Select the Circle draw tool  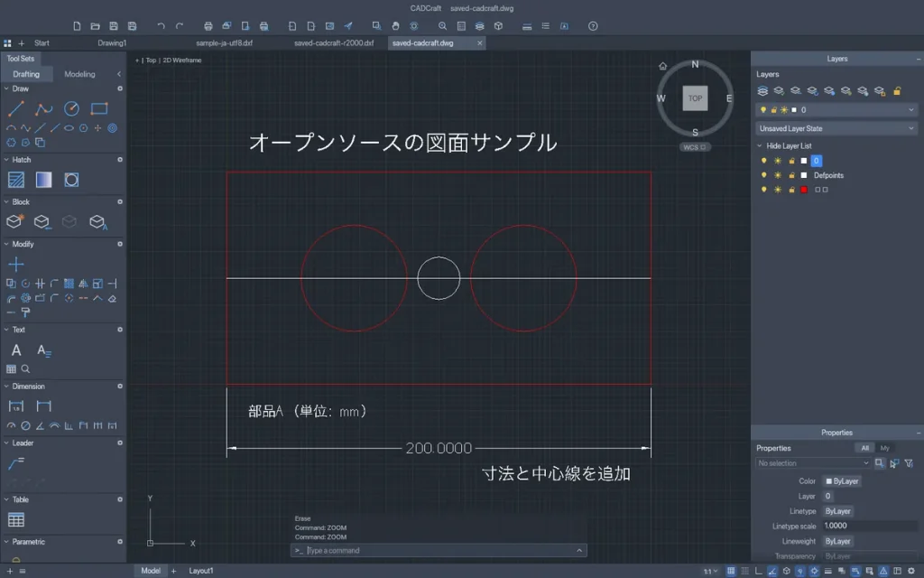(x=71, y=108)
